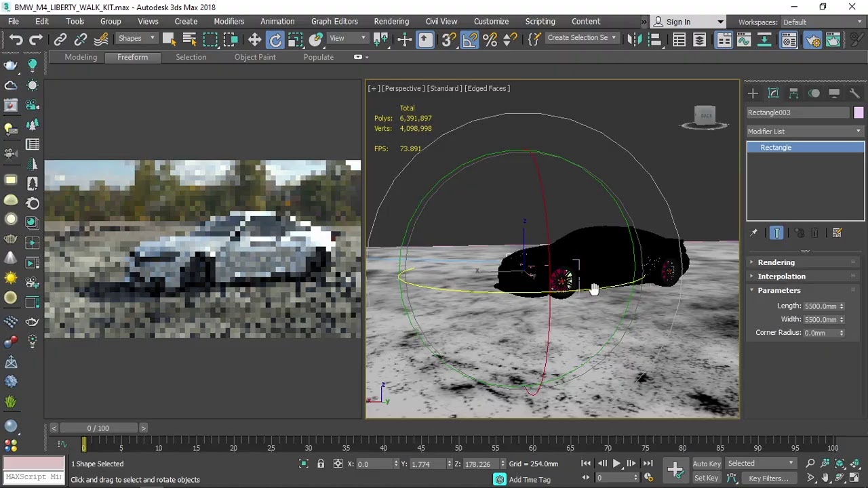Viewport: 868px width, 488px height.
Task: Open the Schematic View
Action: pos(764,40)
